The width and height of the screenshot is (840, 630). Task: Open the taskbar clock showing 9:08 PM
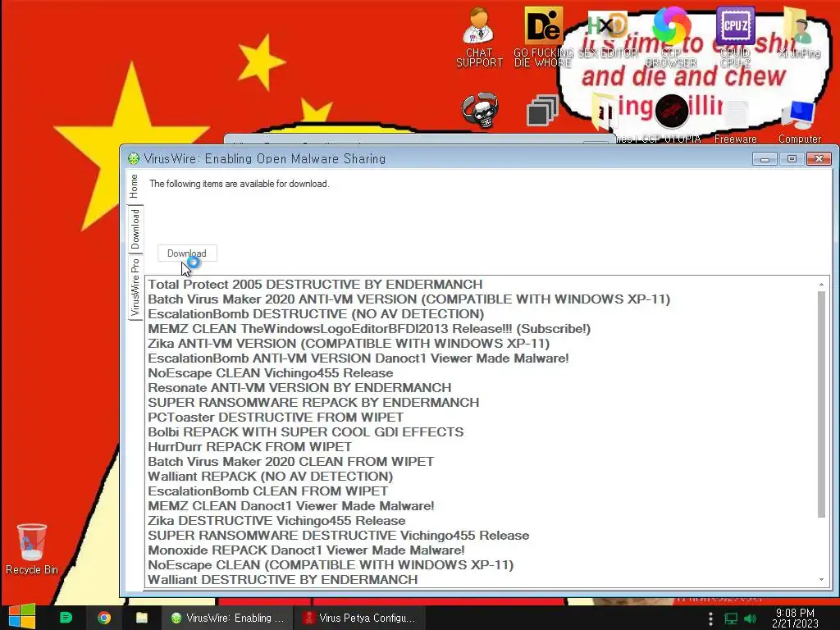[795, 618]
